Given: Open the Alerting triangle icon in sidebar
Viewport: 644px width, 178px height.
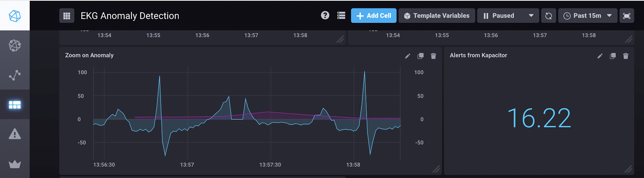Looking at the screenshot, I should point(14,134).
